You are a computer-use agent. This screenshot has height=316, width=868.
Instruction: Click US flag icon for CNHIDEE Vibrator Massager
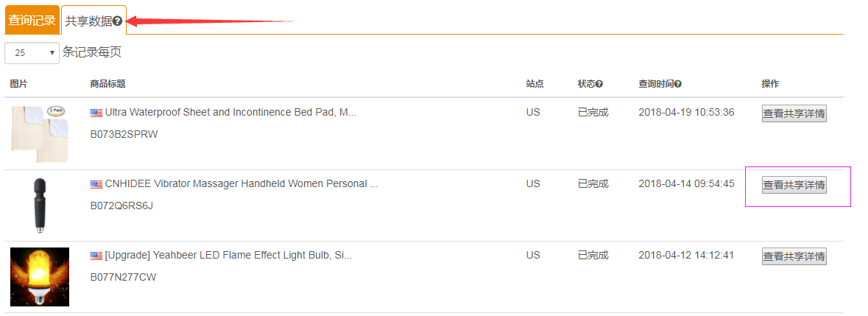point(96,184)
